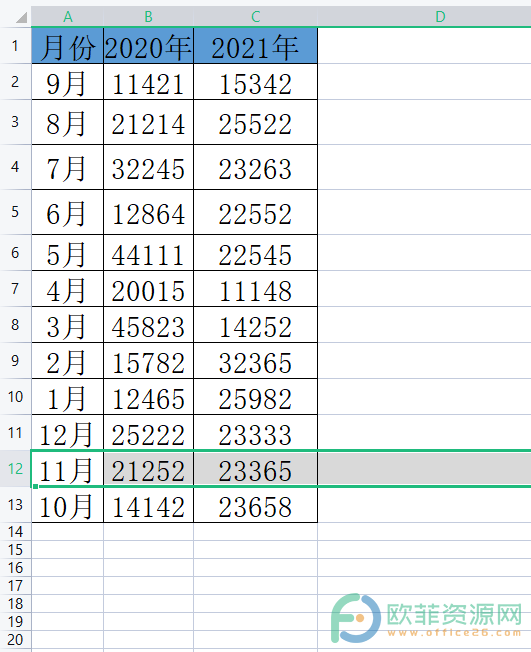Click cell with value 25522
The height and width of the screenshot is (652, 531).
pyautogui.click(x=255, y=122)
